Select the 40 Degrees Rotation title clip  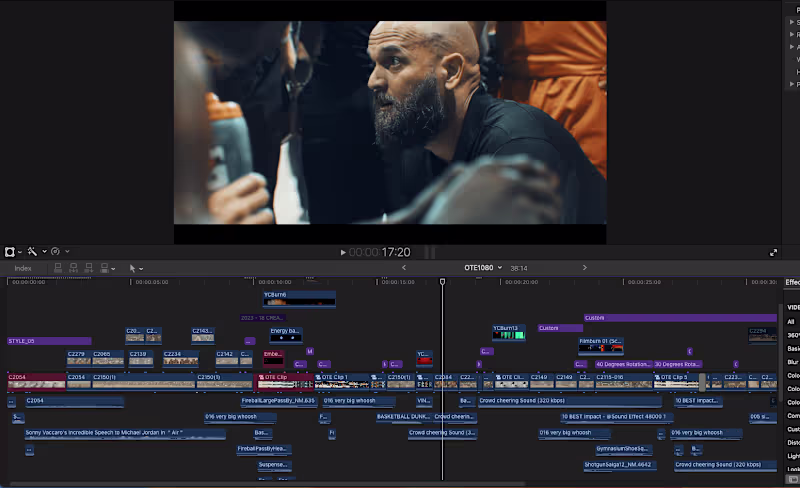click(623, 364)
